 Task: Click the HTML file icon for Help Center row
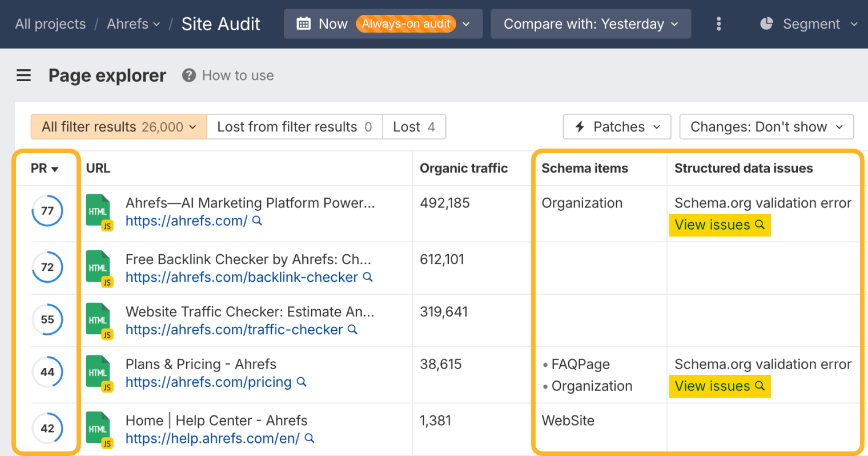click(x=99, y=430)
